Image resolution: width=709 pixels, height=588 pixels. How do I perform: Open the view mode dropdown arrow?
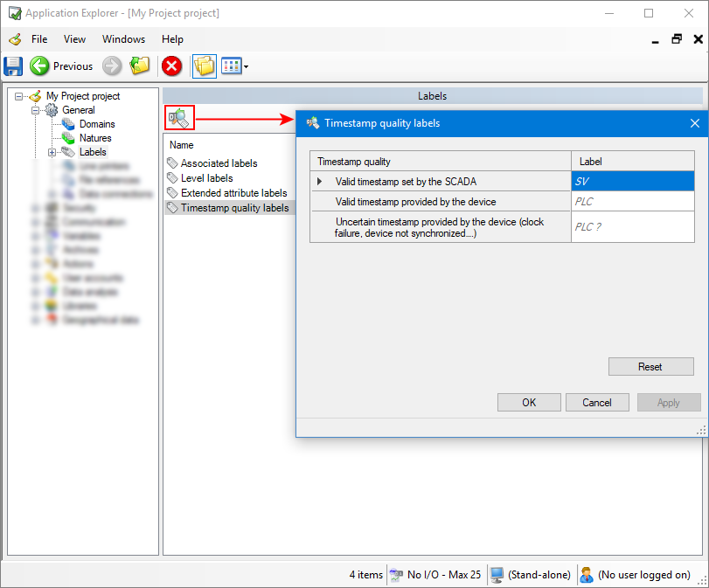coord(247,66)
